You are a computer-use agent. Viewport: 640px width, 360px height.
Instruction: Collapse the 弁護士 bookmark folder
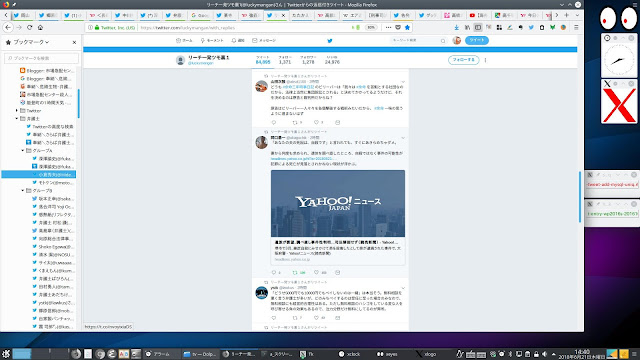(17, 119)
